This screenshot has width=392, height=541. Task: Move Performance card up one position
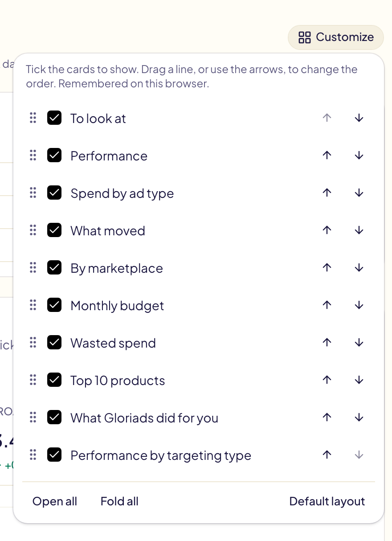click(x=327, y=155)
